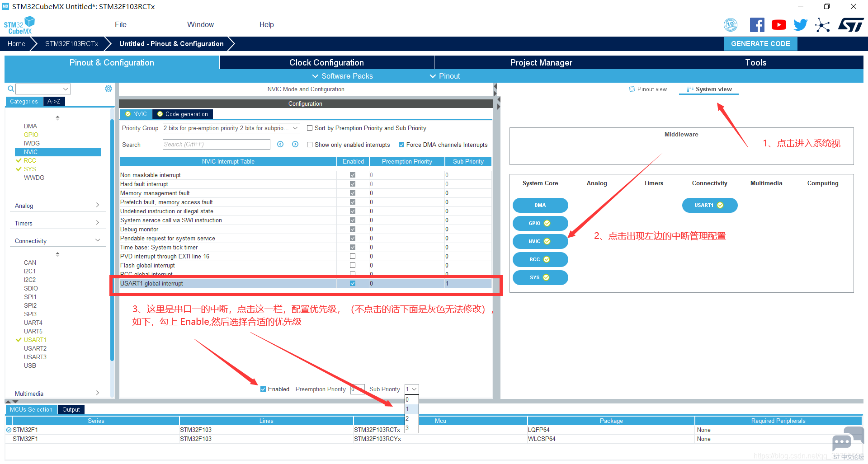Click the USART1 connectivity button
The height and width of the screenshot is (464, 868).
point(710,205)
